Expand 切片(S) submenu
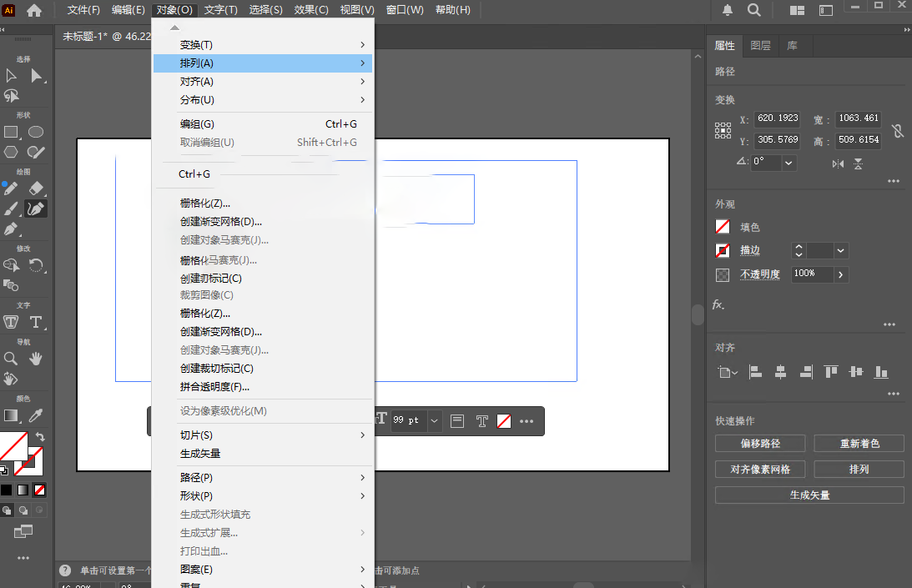Screen dimensions: 912x588 pyautogui.click(x=263, y=435)
